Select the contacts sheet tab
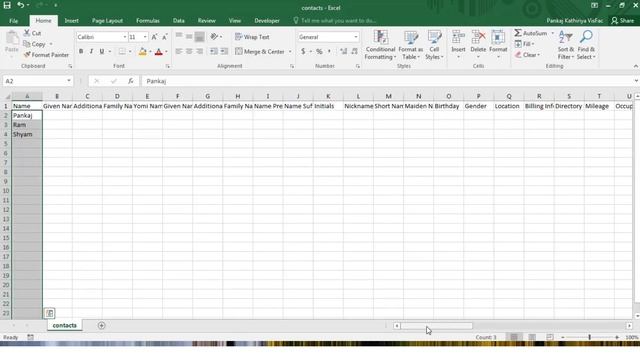The image size is (640, 360). (x=64, y=325)
